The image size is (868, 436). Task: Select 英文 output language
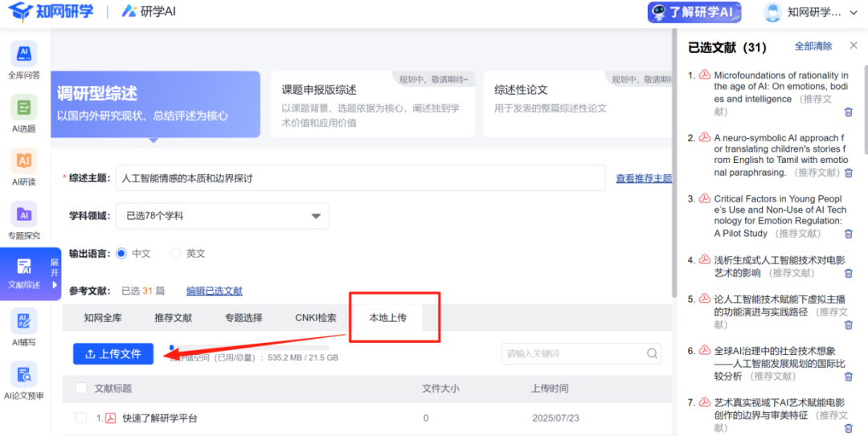(x=176, y=254)
